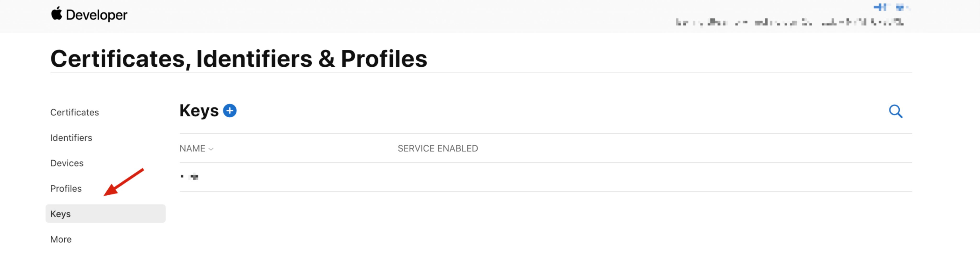Open the Profiles section

[x=66, y=189]
